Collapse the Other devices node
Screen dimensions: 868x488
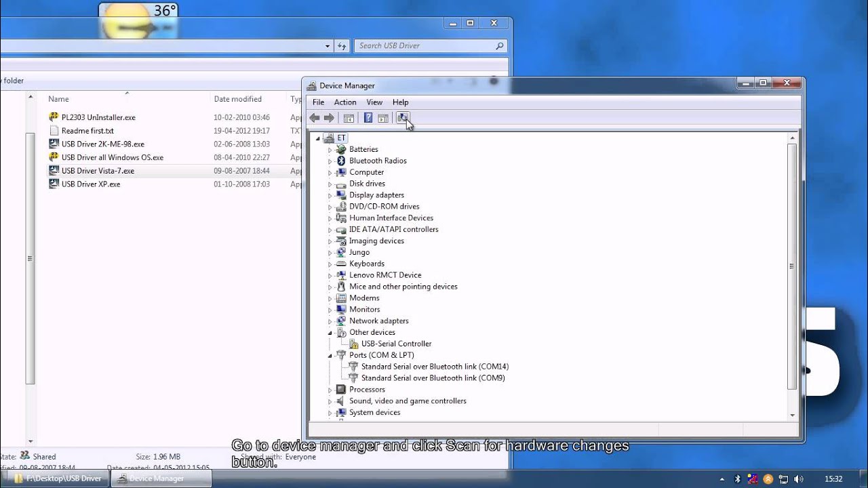tap(330, 333)
